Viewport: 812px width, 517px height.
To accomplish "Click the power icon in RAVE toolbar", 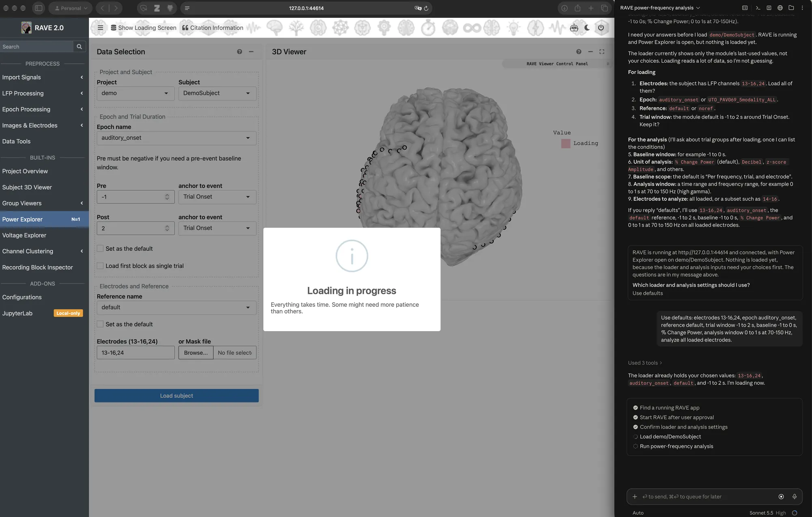I will pyautogui.click(x=601, y=28).
